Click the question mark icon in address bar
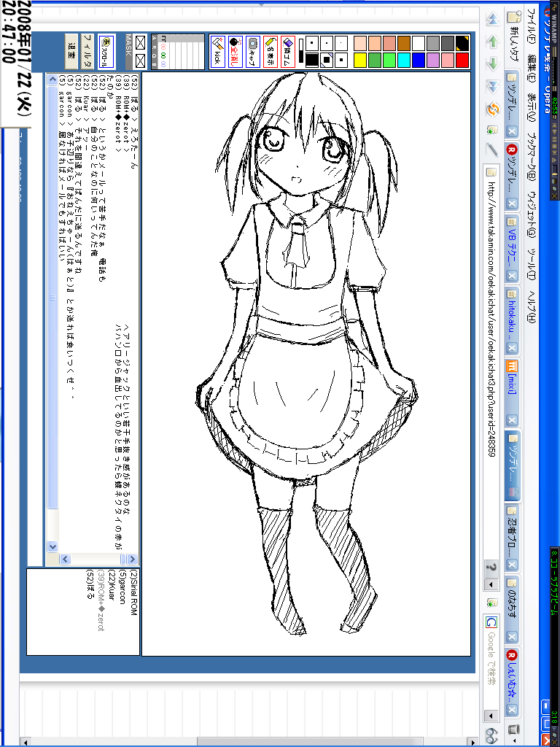The width and height of the screenshot is (560, 747). click(x=492, y=568)
